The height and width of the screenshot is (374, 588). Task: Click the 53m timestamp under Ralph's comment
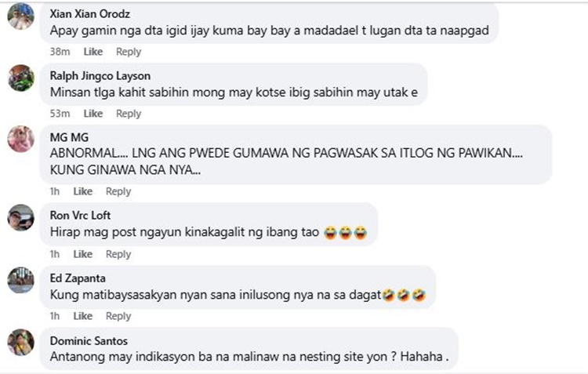(x=60, y=114)
